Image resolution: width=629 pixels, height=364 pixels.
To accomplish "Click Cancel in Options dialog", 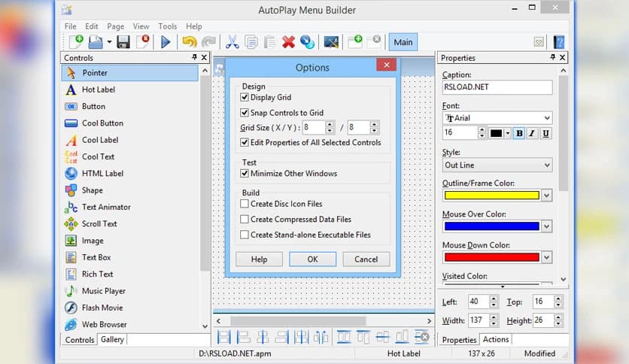I will coord(366,259).
